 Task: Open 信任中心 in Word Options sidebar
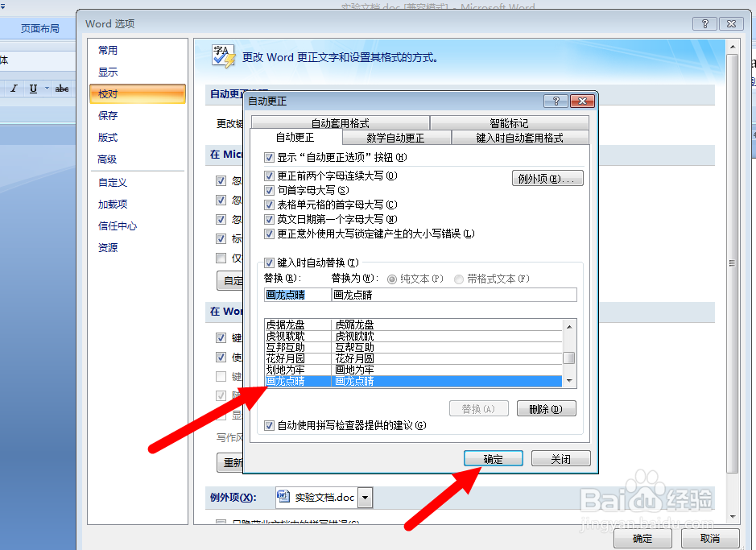coord(118,225)
